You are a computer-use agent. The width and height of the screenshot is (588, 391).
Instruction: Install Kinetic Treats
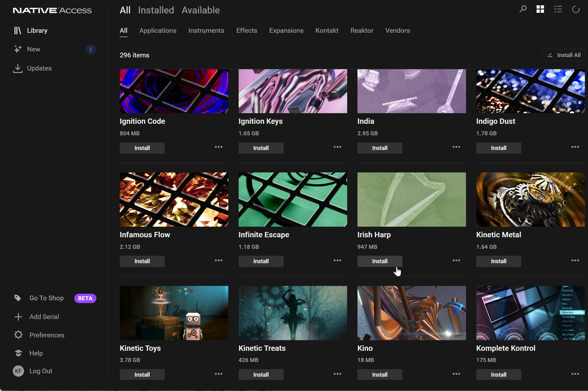(x=261, y=374)
